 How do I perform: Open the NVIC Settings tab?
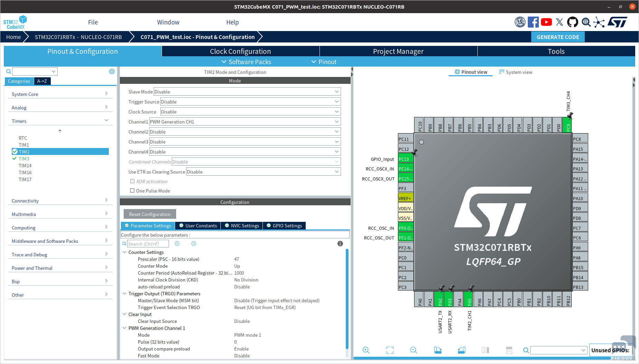(242, 226)
